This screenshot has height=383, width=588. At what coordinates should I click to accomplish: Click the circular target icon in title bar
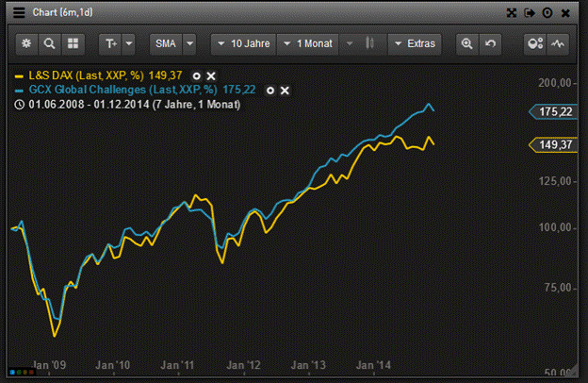pyautogui.click(x=547, y=13)
